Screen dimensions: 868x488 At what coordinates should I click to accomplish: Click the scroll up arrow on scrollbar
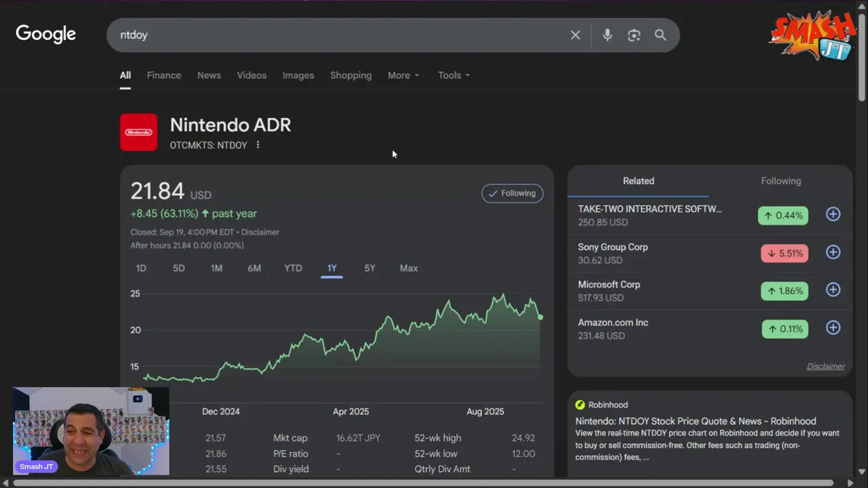[862, 5]
